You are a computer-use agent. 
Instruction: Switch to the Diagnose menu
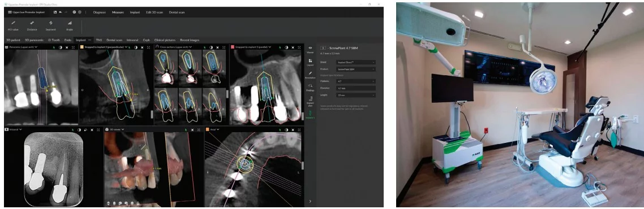100,12
